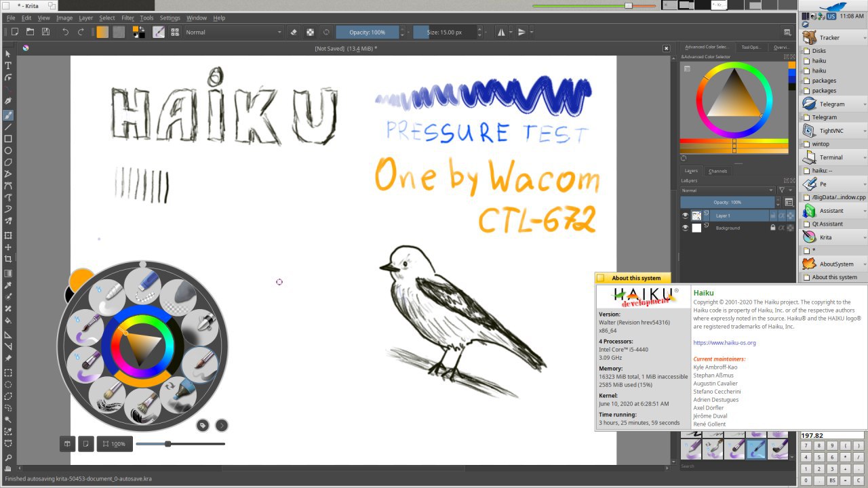
Task: Adjust the brush Size slider in the toolbar
Action: tap(444, 32)
